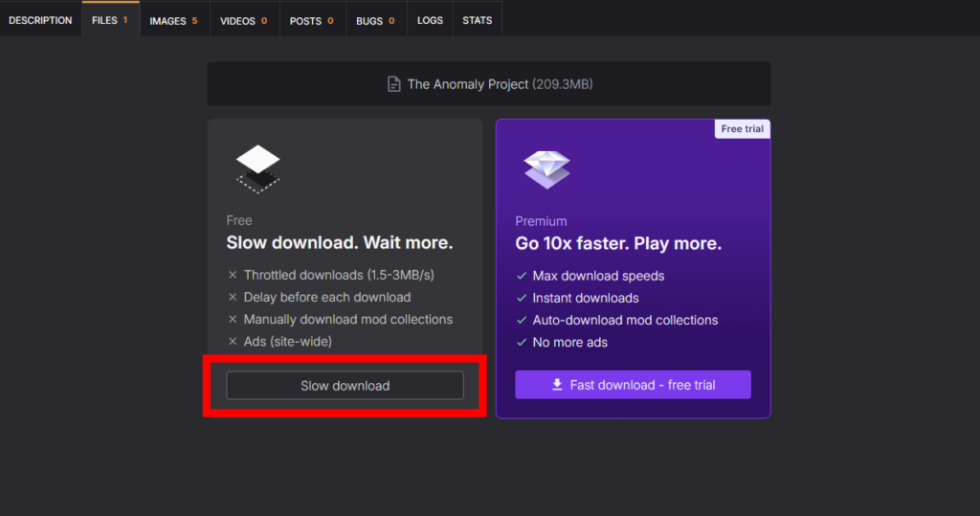Click the checkmark beside Max download speeds

point(522,276)
